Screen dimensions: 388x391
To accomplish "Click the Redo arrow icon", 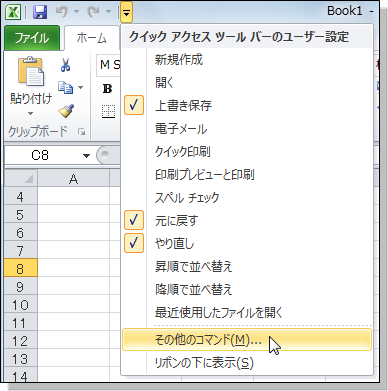I will [x=94, y=12].
